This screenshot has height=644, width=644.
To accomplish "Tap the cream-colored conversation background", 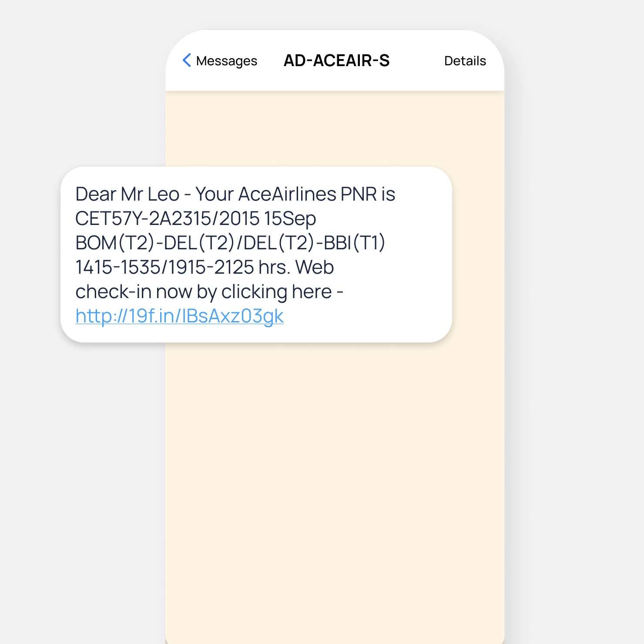I will (x=335, y=479).
